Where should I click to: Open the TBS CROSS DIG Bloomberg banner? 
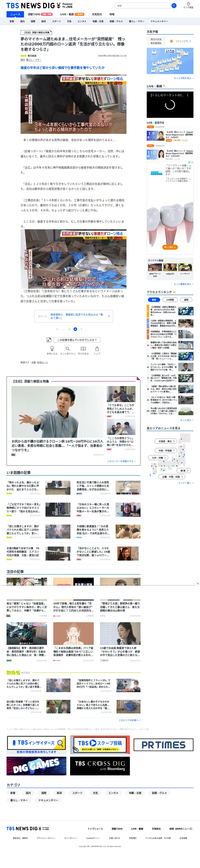pos(100,766)
